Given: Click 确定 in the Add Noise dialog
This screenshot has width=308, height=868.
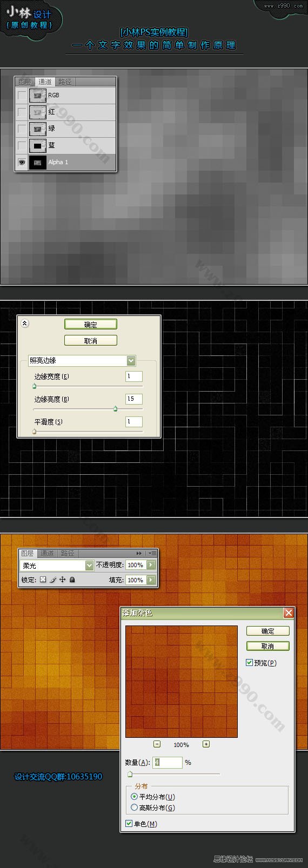Looking at the screenshot, I should [x=268, y=631].
